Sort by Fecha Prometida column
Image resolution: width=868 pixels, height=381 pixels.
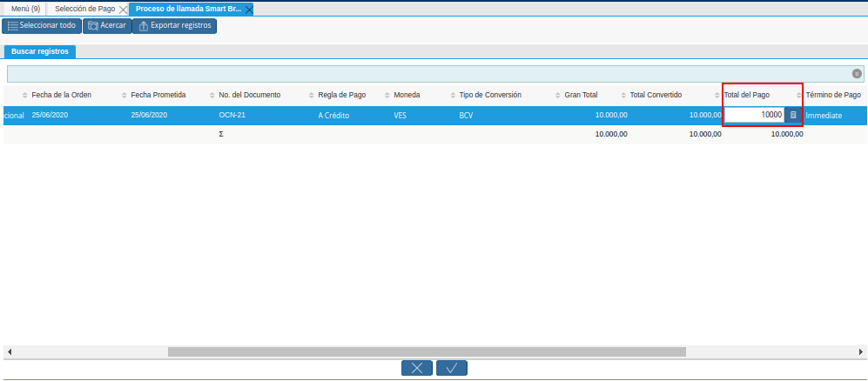tap(158, 95)
